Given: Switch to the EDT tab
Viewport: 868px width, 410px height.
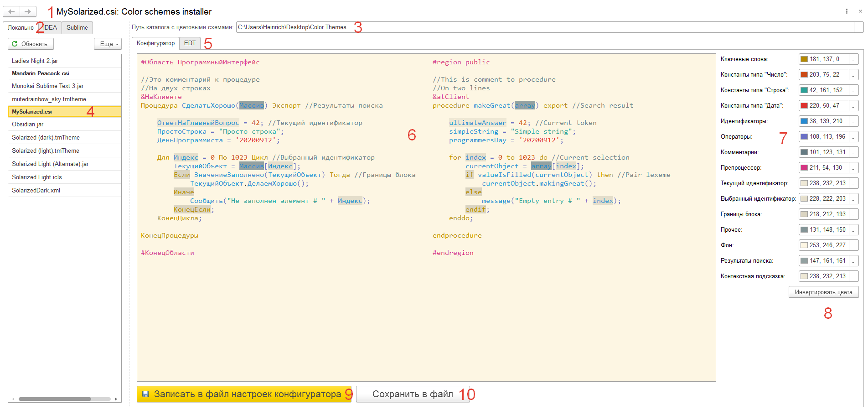Looking at the screenshot, I should pyautogui.click(x=190, y=43).
